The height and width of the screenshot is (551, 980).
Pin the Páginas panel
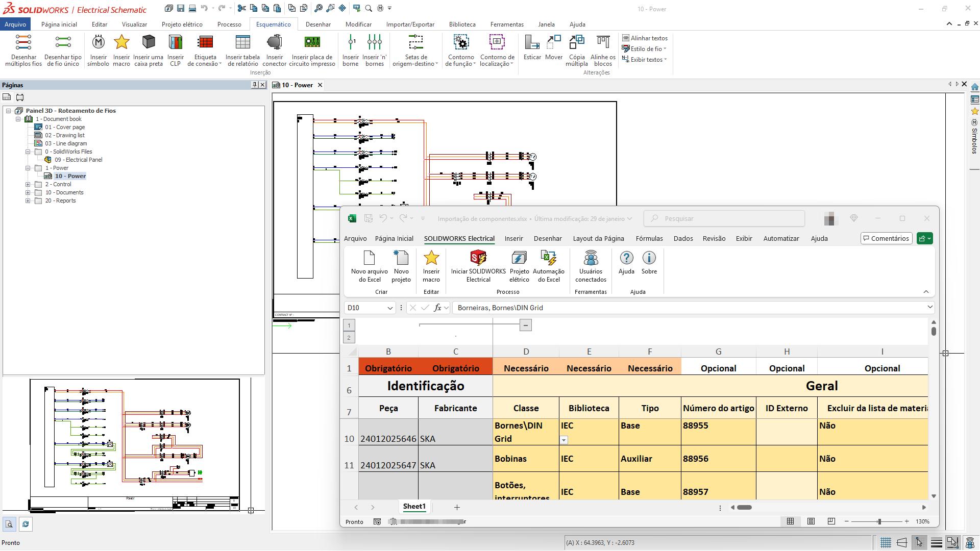[255, 85]
